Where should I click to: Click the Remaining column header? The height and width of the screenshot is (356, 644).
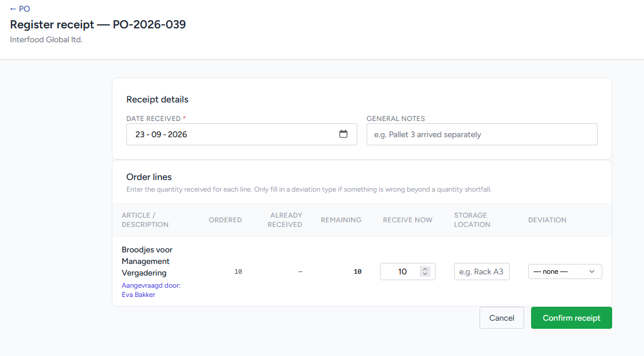341,219
